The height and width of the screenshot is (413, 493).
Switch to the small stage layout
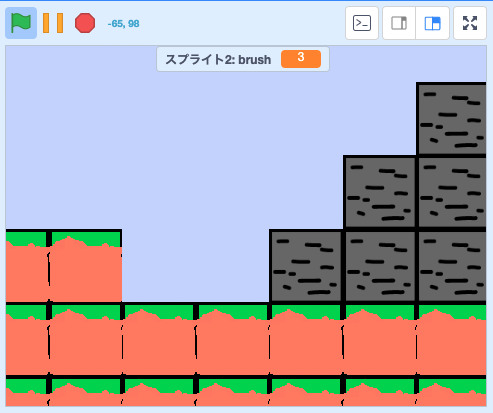pyautogui.click(x=399, y=23)
